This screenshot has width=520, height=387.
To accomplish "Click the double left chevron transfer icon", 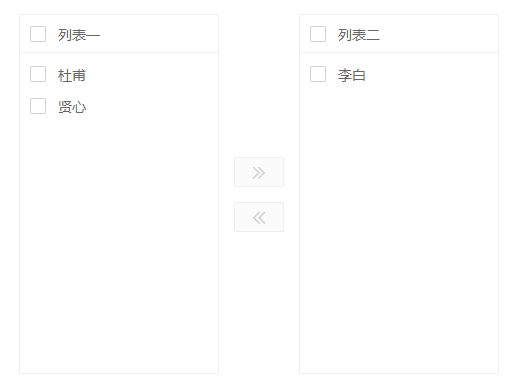I will click(259, 217).
